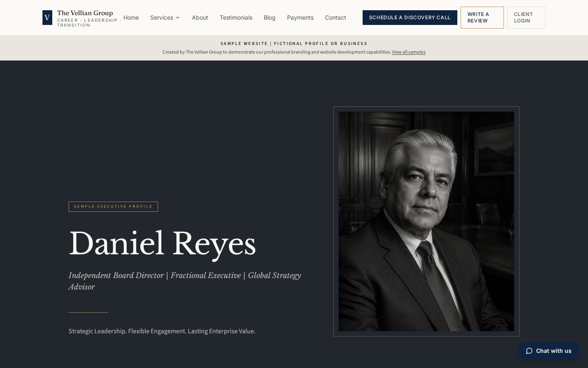588x368 pixels.
Task: Click Schedule a Discovery Call button
Action: tap(410, 18)
